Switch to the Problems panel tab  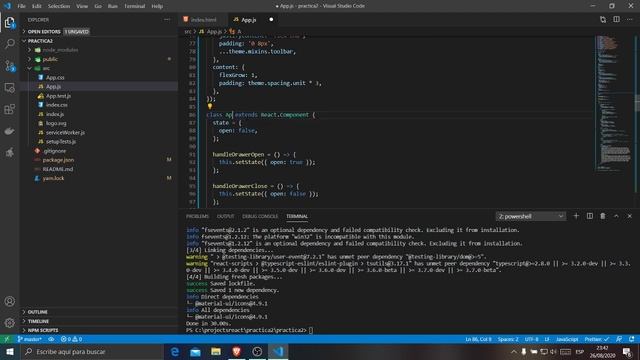[x=197, y=216]
